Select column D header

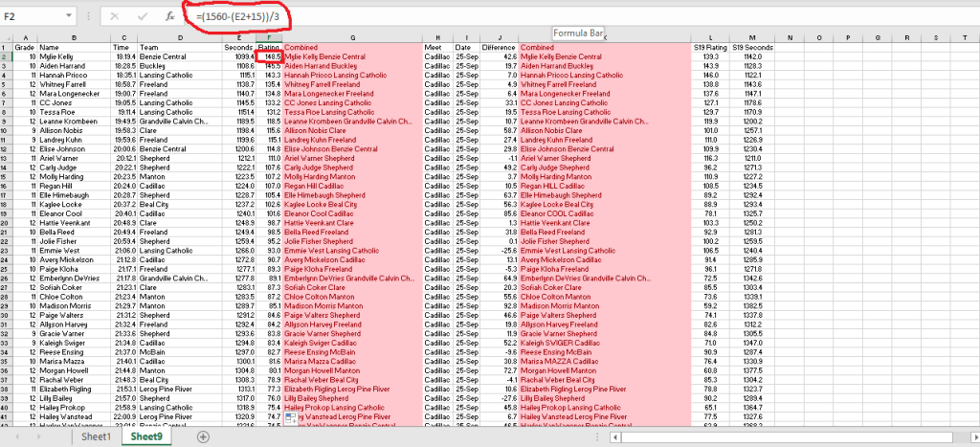(178, 37)
